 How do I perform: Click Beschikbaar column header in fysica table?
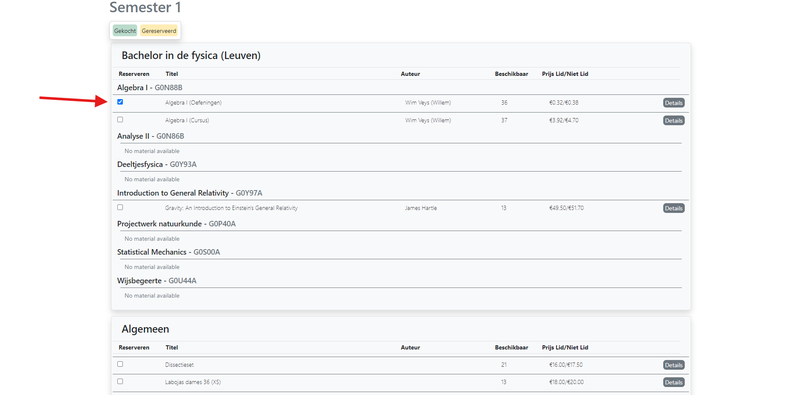coord(511,74)
